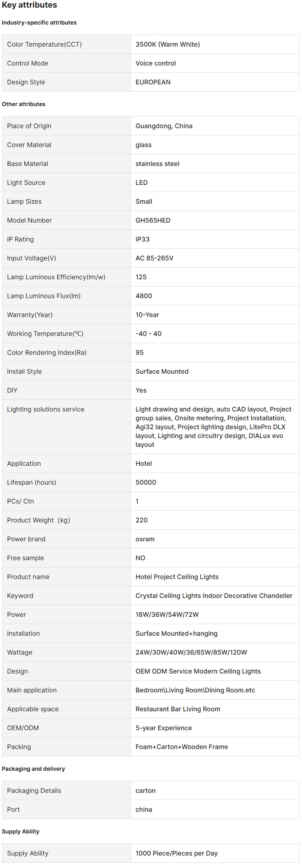Click the Lighting solutions service label
The image size is (302, 868).
pyautogui.click(x=45, y=409)
